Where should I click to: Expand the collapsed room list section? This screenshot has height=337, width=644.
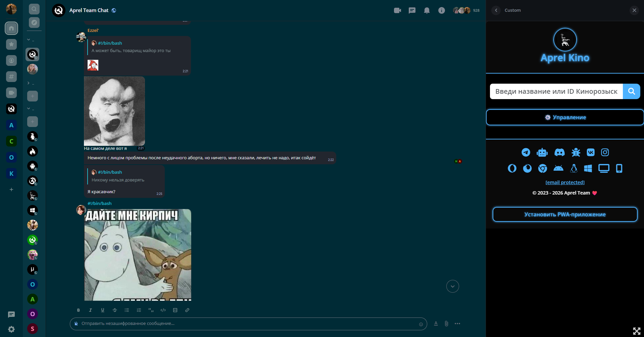[x=29, y=83]
